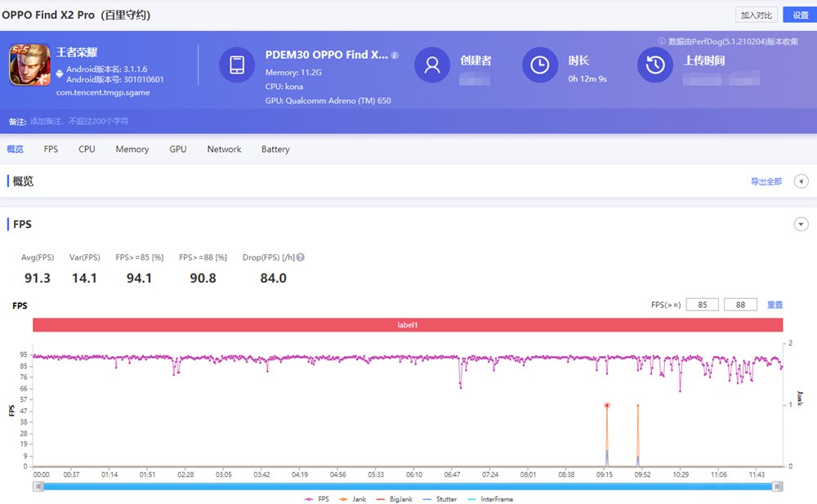Open the Drop(FPS) help question icon
Screen dimensions: 817x504
tap(301, 257)
